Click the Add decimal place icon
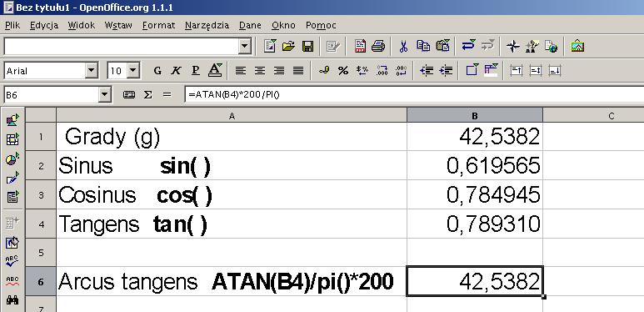Screen dimensions: 644x312 382,71
